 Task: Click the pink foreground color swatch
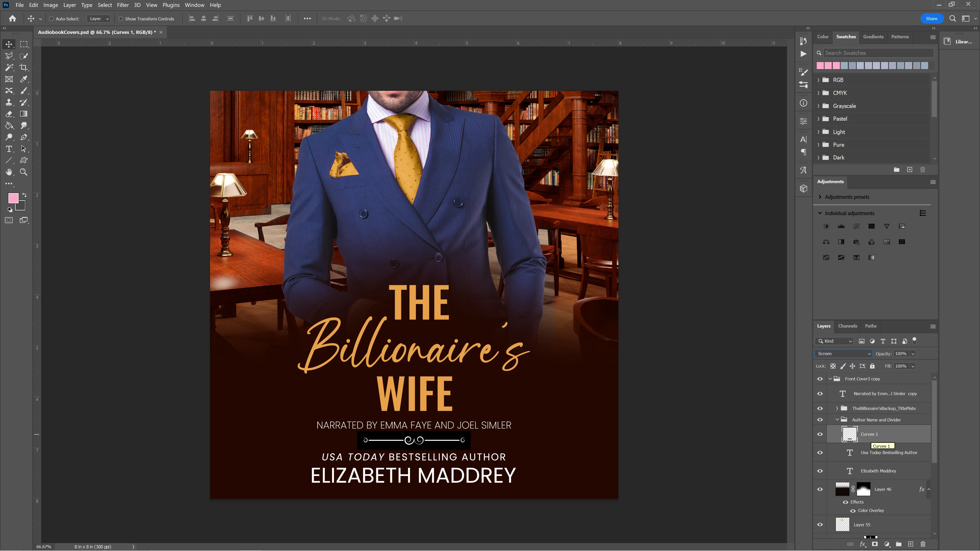pos(13,198)
